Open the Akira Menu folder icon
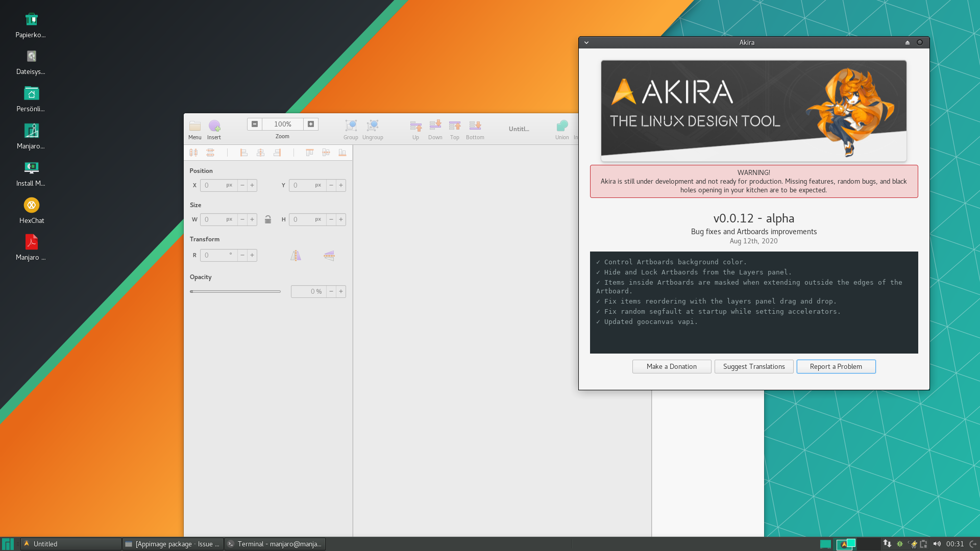The height and width of the screenshot is (551, 980). click(195, 126)
